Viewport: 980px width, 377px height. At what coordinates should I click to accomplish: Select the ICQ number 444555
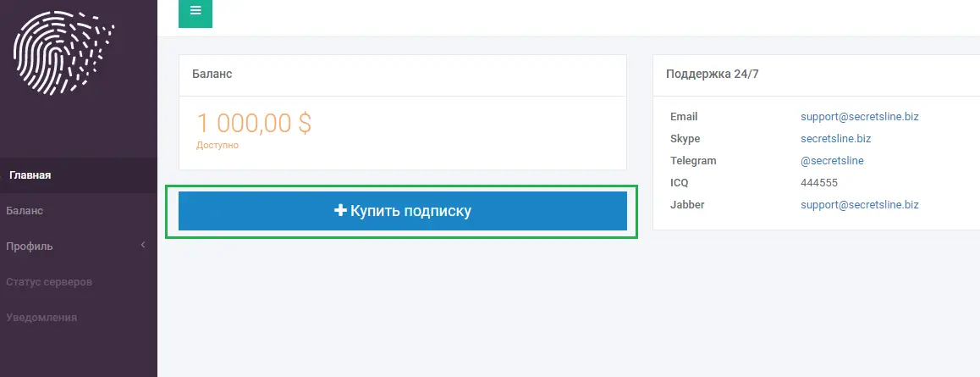818,182
